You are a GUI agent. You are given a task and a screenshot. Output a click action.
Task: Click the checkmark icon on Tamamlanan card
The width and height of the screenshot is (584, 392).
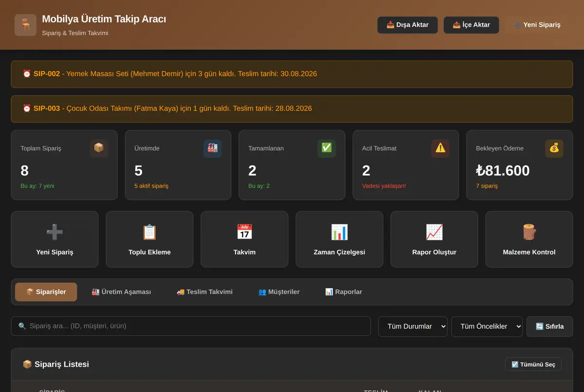tap(327, 148)
